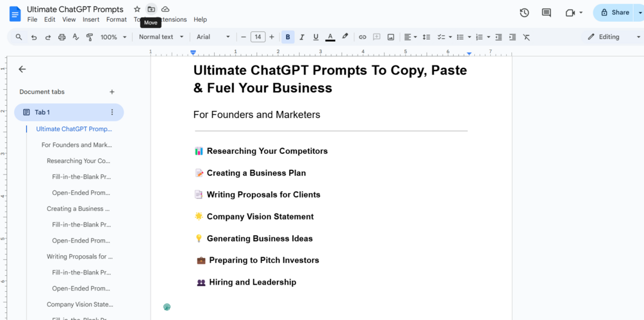Open the text alignment dropdown
644x320 pixels.
point(410,37)
